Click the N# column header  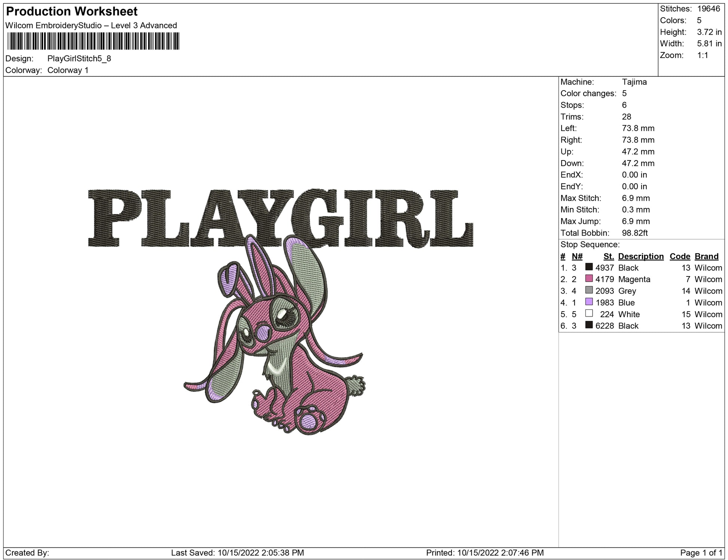pyautogui.click(x=577, y=256)
